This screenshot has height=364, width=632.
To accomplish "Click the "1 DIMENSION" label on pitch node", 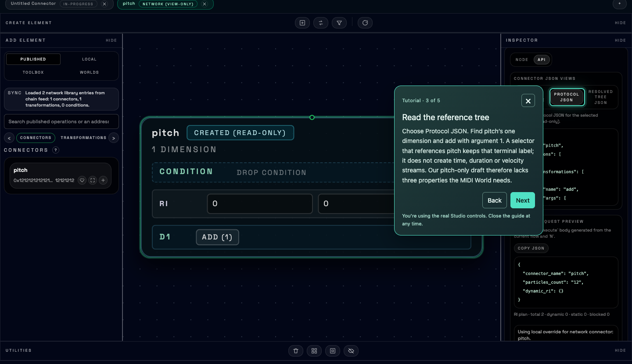I will click(x=184, y=150).
